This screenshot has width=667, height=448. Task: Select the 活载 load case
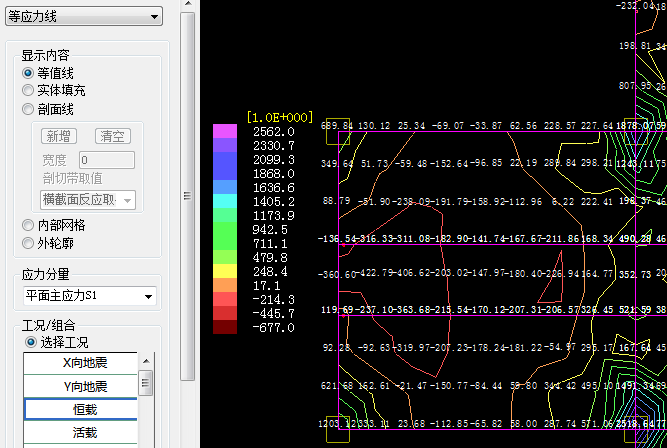81,433
